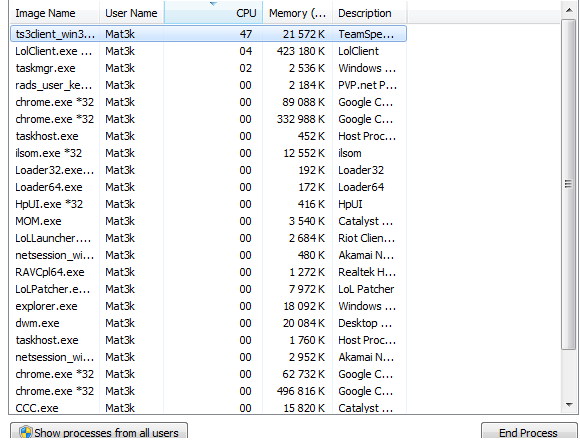
Task: Click the 12 552 K memory value
Action: tap(304, 153)
